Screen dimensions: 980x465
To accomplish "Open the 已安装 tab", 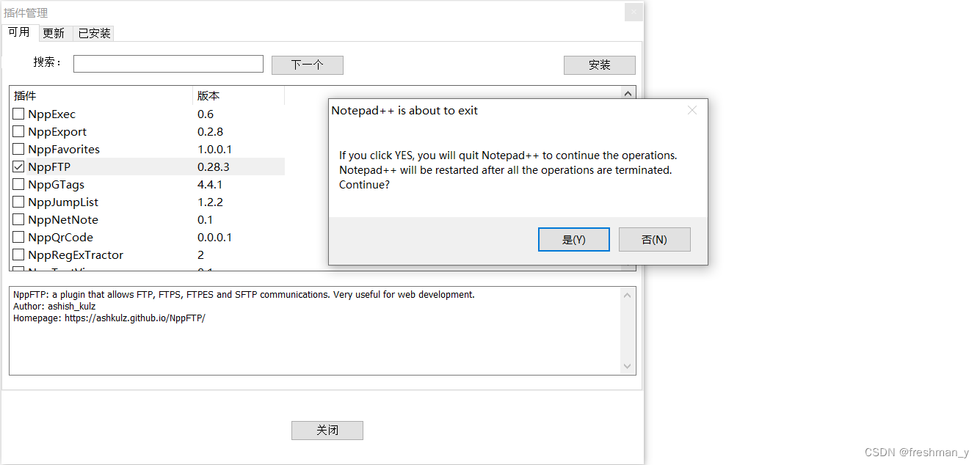I will 93,32.
